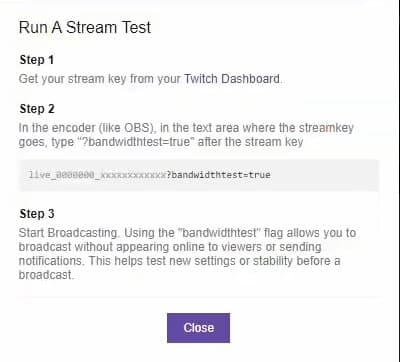
Task: Click the "Start Broadcasting" text in Step 3
Action: (68, 233)
